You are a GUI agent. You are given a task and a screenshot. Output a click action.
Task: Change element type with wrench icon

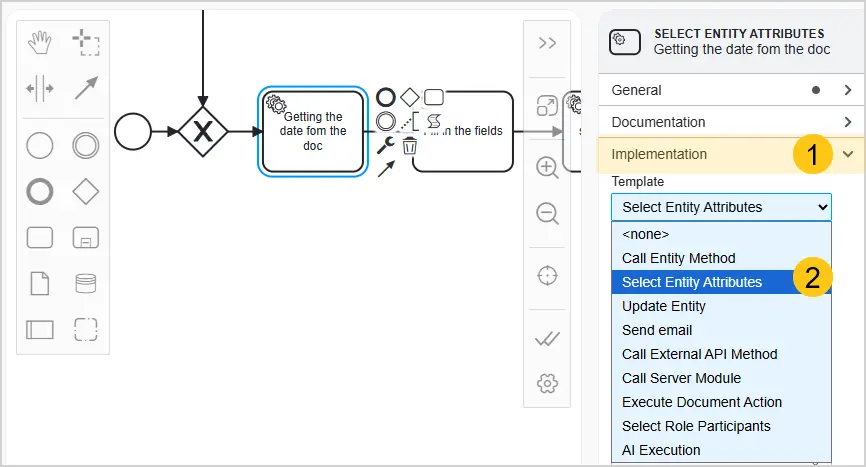tap(386, 145)
